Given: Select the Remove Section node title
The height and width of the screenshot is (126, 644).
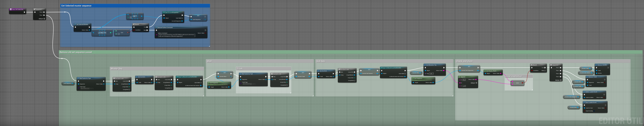Looking at the screenshot, I should pos(602,65).
